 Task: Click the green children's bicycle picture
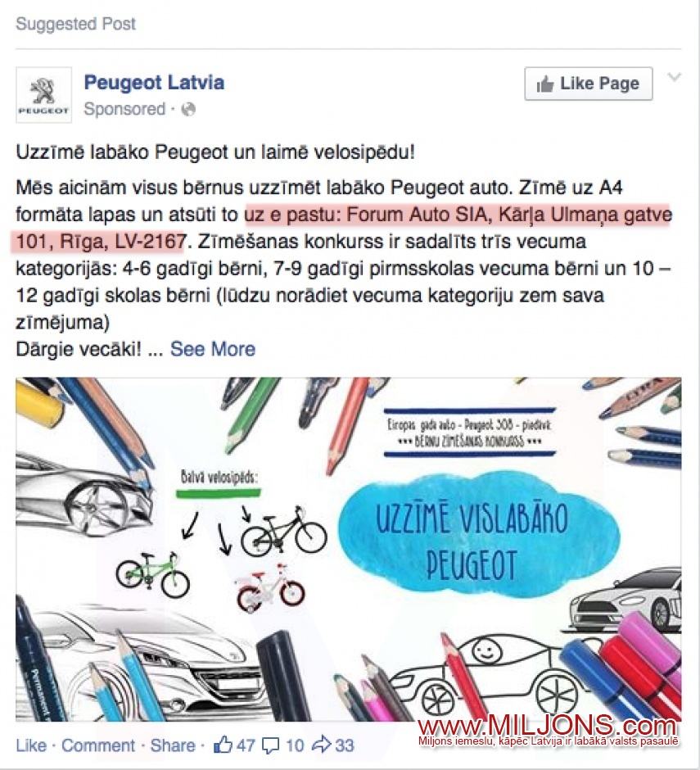pyautogui.click(x=152, y=574)
